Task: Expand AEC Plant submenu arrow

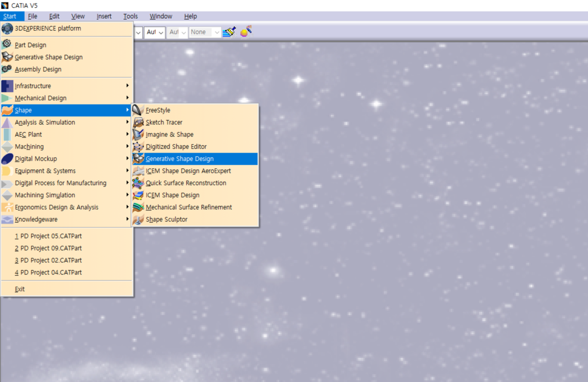Action: (x=127, y=134)
